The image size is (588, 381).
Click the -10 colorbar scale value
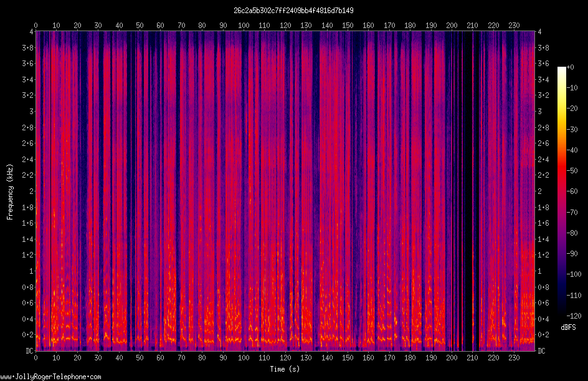[x=572, y=88]
